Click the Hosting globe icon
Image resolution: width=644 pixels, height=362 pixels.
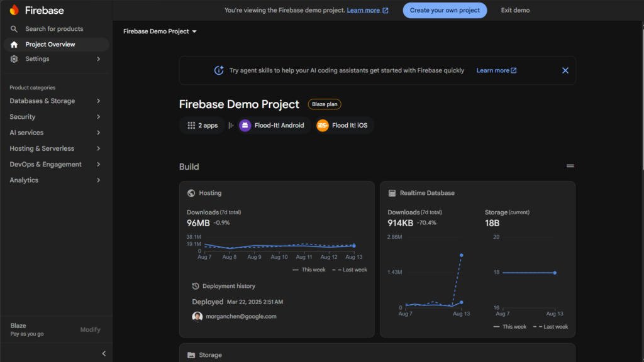point(191,193)
